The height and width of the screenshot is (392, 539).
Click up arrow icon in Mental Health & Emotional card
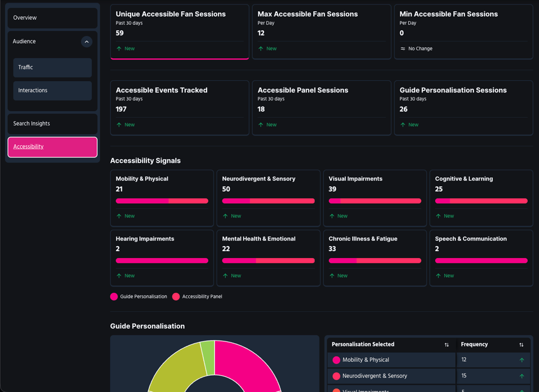pos(225,276)
